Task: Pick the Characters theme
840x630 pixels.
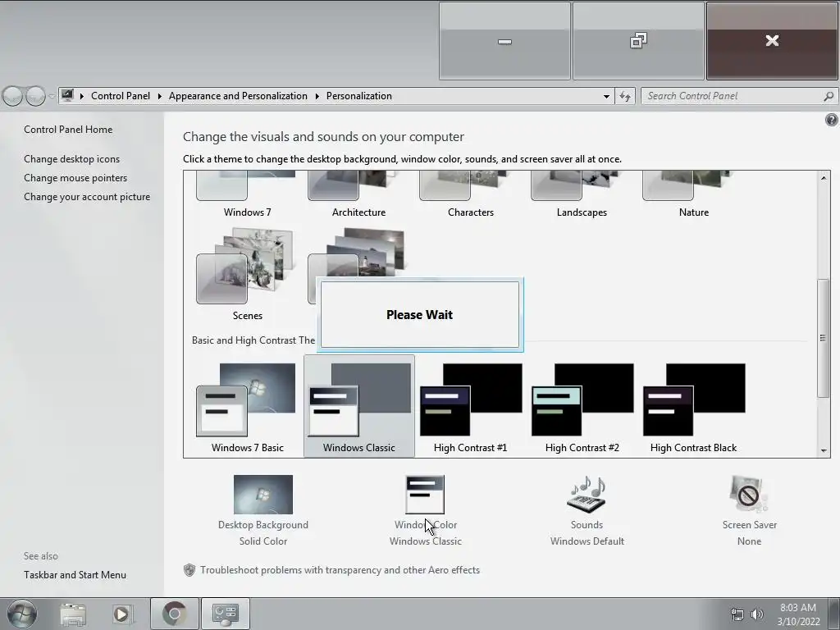Action: point(470,194)
